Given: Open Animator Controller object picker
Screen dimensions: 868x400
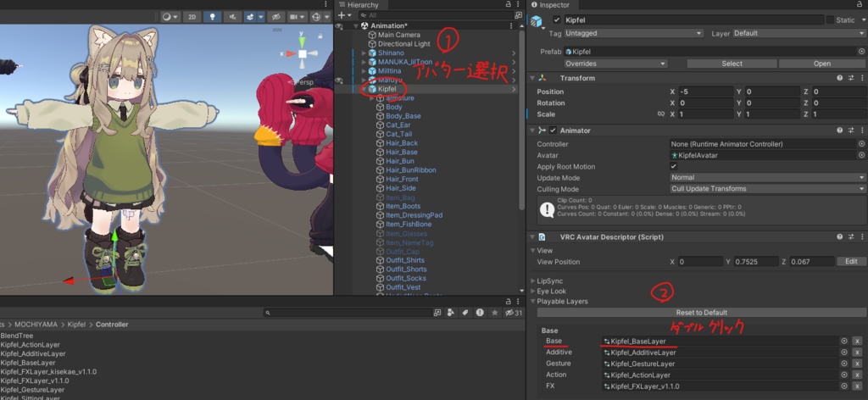Looking at the screenshot, I should (861, 144).
